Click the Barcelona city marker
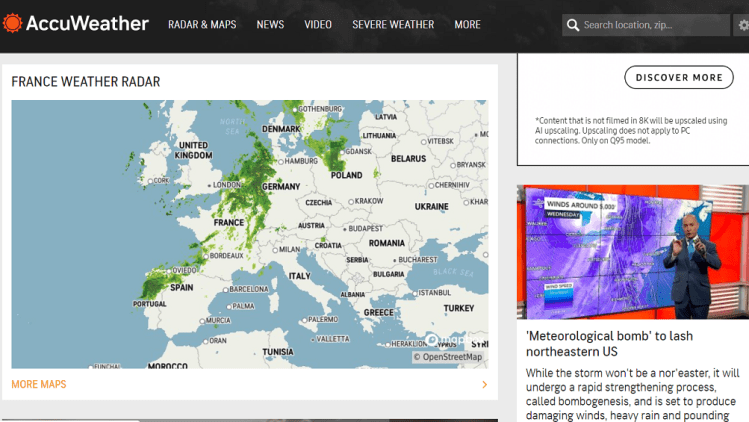Screen dimensions: 749x422 (226, 290)
